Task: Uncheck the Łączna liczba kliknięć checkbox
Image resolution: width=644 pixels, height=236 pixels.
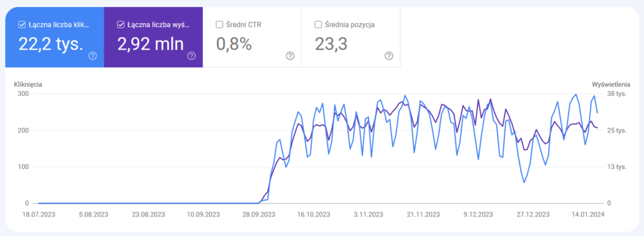Action: tap(22, 24)
